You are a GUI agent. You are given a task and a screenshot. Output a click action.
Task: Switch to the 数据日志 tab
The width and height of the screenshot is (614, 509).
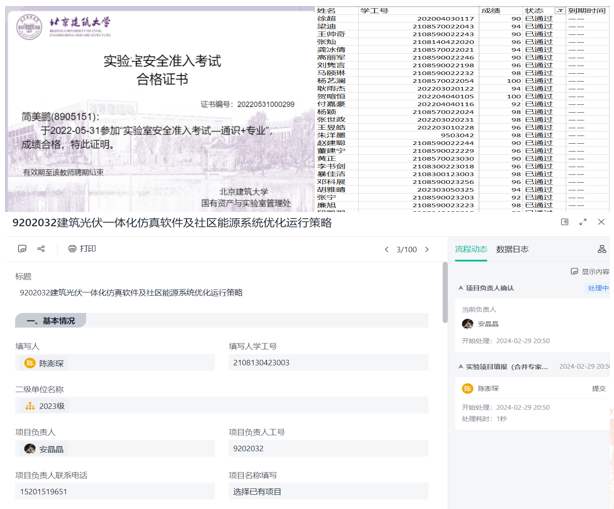coord(512,249)
